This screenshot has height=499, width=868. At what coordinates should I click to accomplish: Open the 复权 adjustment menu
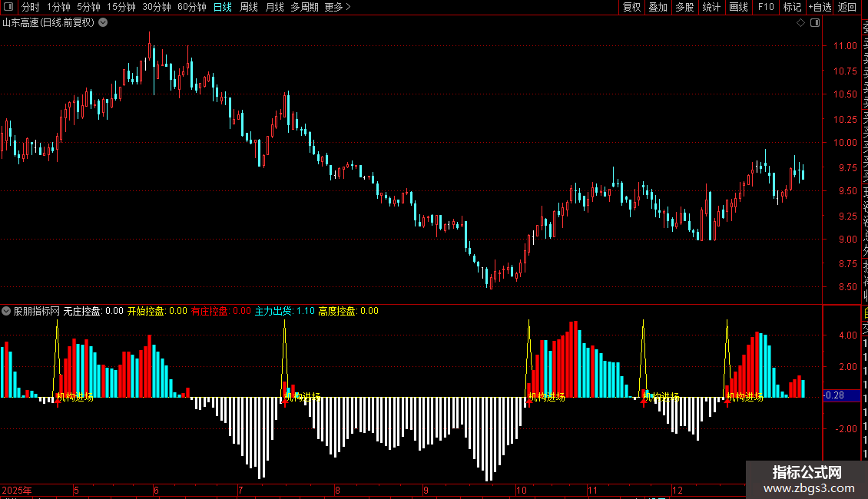(631, 7)
